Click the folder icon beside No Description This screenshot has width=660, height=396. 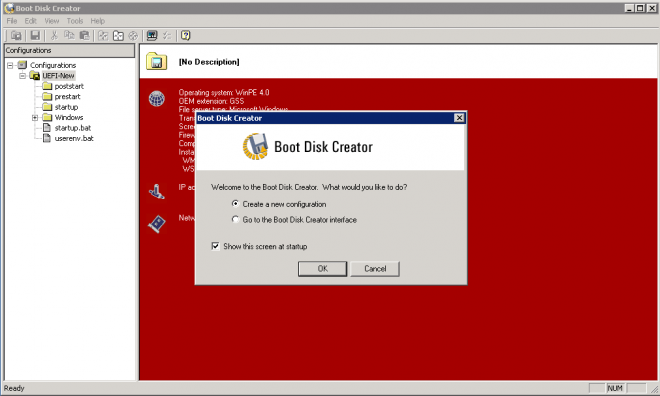[x=157, y=62]
